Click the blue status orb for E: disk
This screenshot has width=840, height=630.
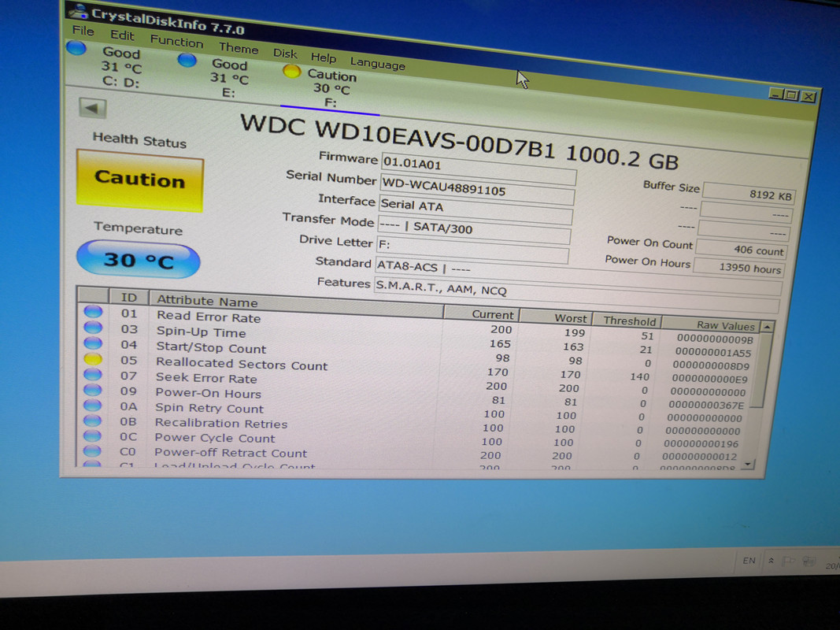[187, 60]
